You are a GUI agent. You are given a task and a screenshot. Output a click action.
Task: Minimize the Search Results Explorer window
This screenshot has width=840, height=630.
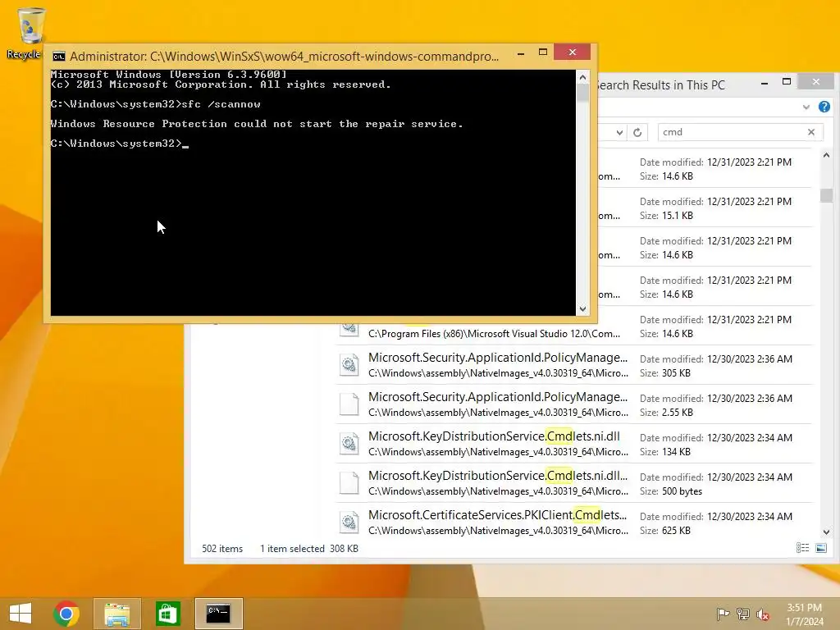[x=765, y=83]
